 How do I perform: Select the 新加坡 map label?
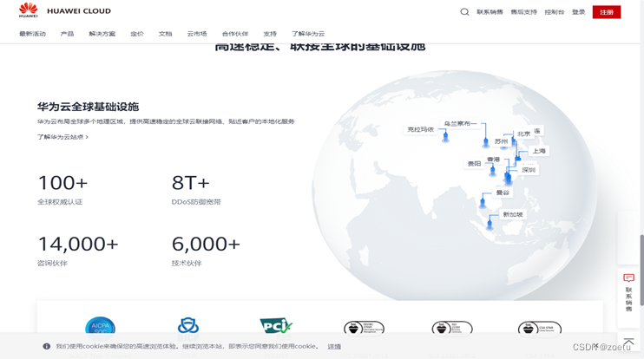point(513,214)
